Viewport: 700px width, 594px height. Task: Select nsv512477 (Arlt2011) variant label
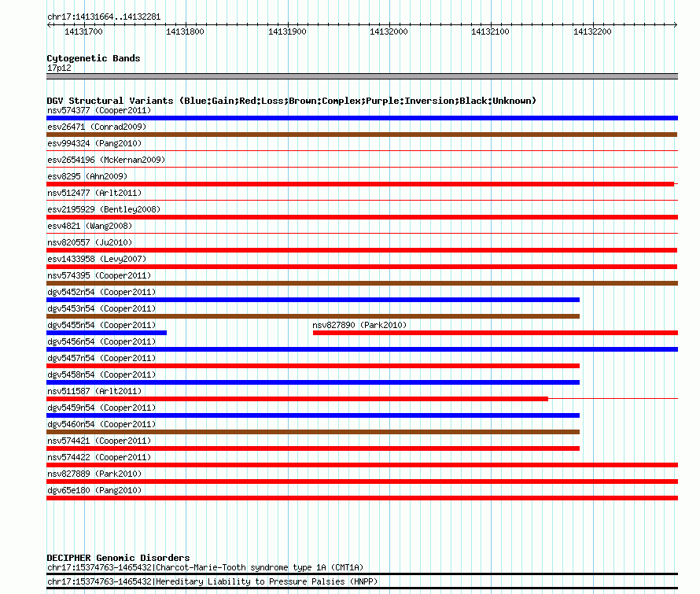point(94,193)
